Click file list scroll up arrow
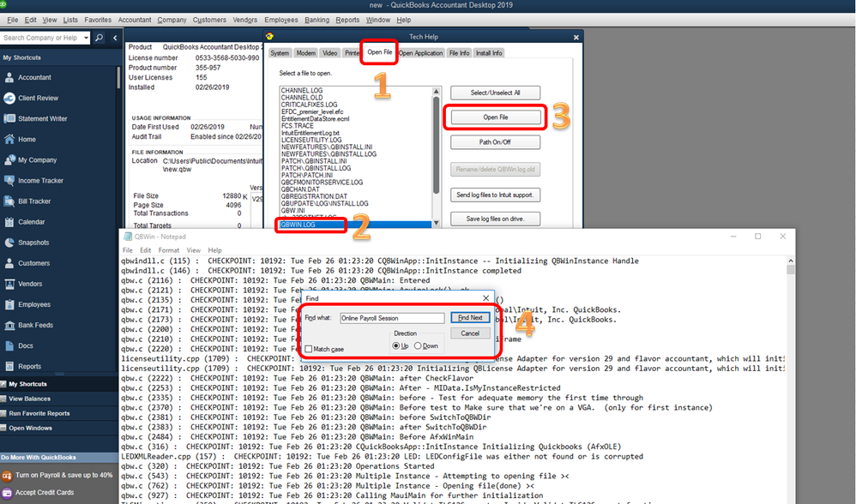Image resolution: width=856 pixels, height=504 pixels. (x=436, y=91)
